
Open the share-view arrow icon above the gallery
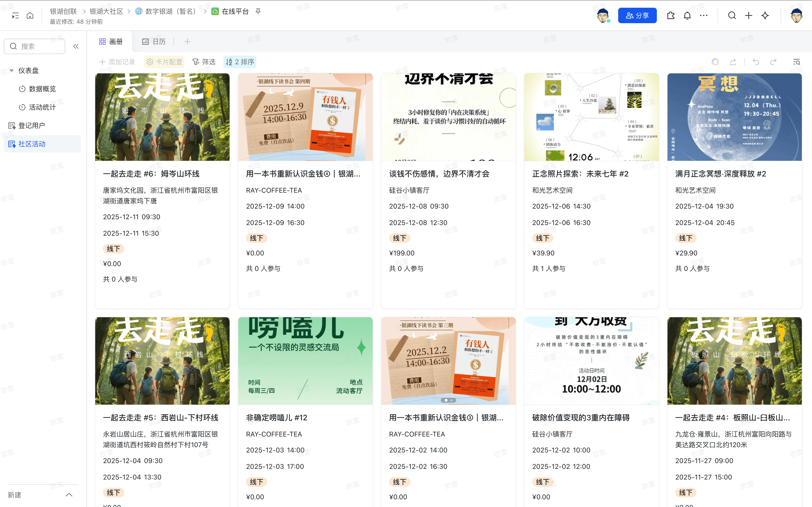click(732, 62)
